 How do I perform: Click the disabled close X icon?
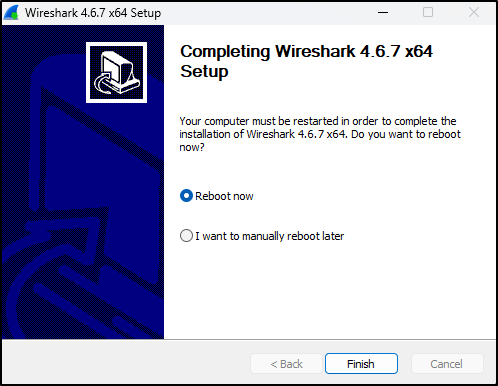click(x=474, y=13)
